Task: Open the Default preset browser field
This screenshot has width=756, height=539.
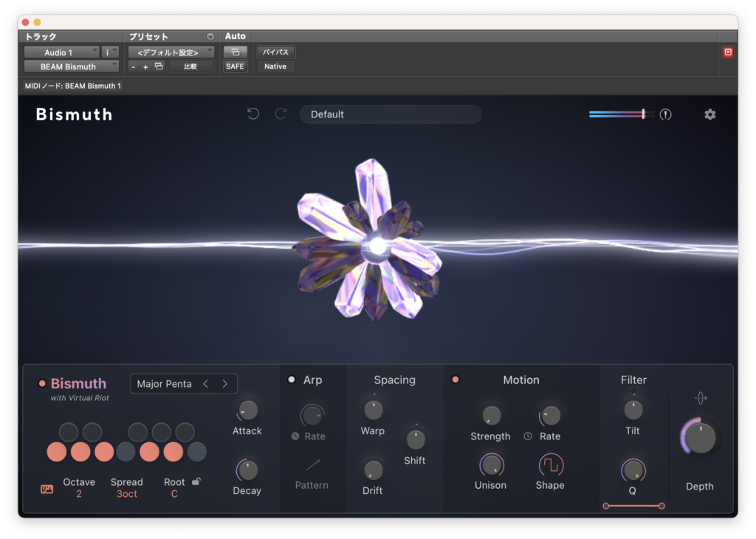Action: [391, 114]
